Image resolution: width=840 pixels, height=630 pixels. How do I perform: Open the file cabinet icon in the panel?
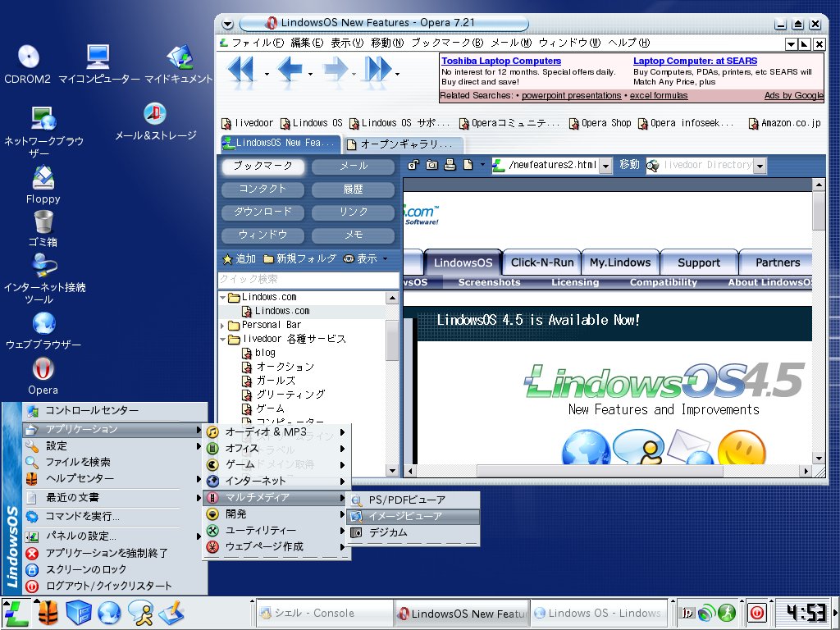point(79,613)
